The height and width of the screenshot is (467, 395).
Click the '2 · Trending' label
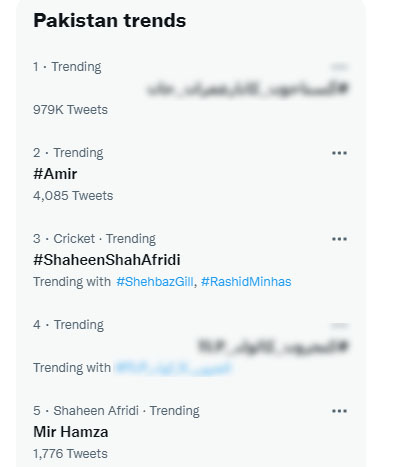point(68,153)
